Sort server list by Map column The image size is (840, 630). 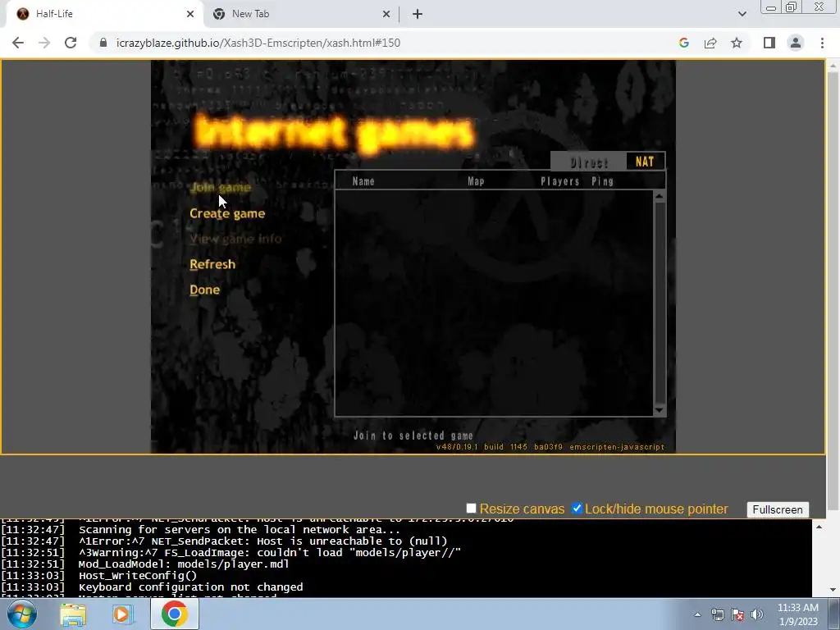click(476, 181)
